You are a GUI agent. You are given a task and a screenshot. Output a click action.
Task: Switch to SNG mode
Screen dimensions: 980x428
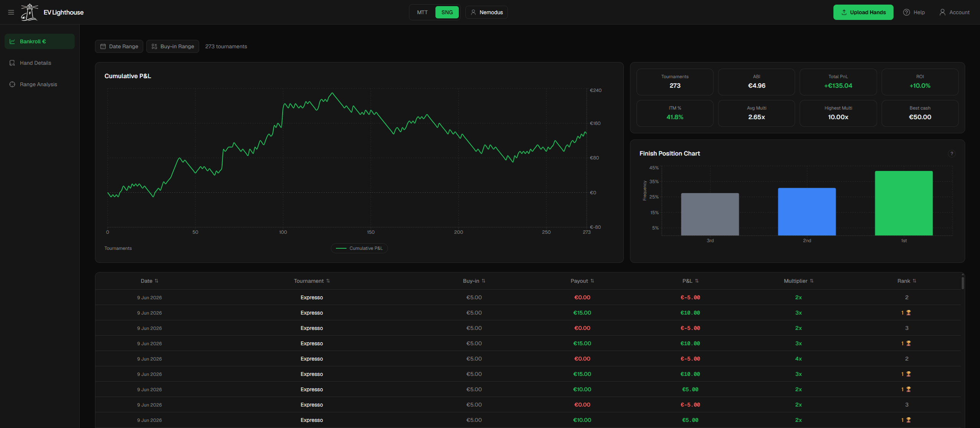447,12
